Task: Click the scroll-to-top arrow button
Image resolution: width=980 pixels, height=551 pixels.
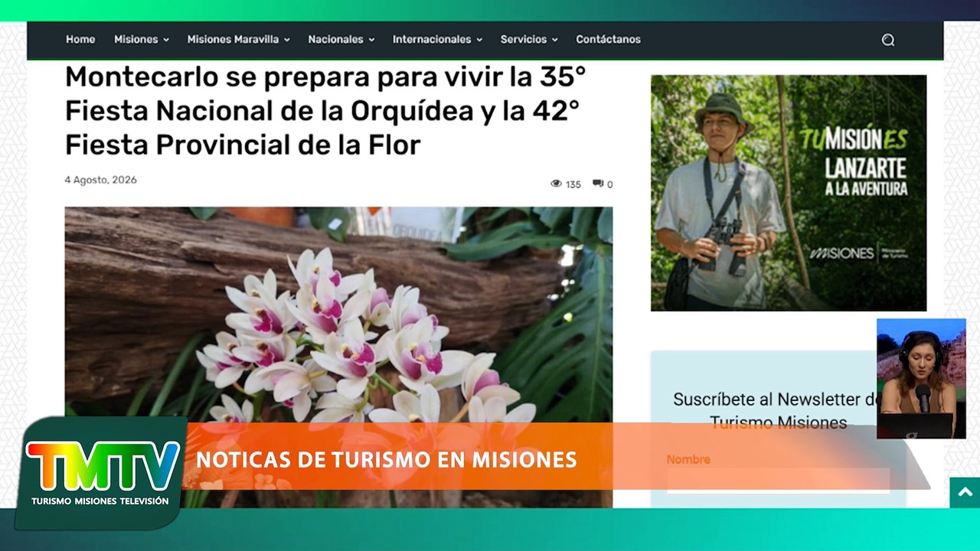Action: (x=965, y=492)
